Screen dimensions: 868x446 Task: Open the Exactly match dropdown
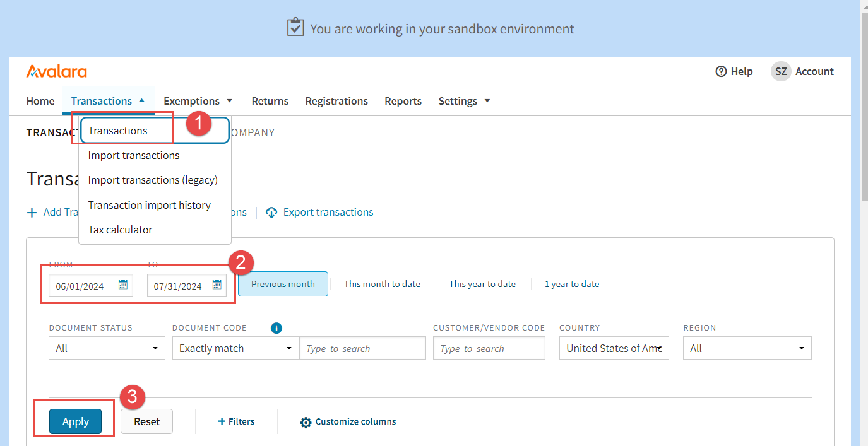(235, 348)
